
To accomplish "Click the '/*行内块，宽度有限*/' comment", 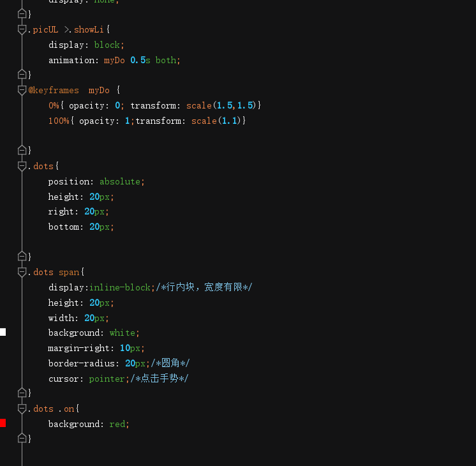I will point(204,287).
